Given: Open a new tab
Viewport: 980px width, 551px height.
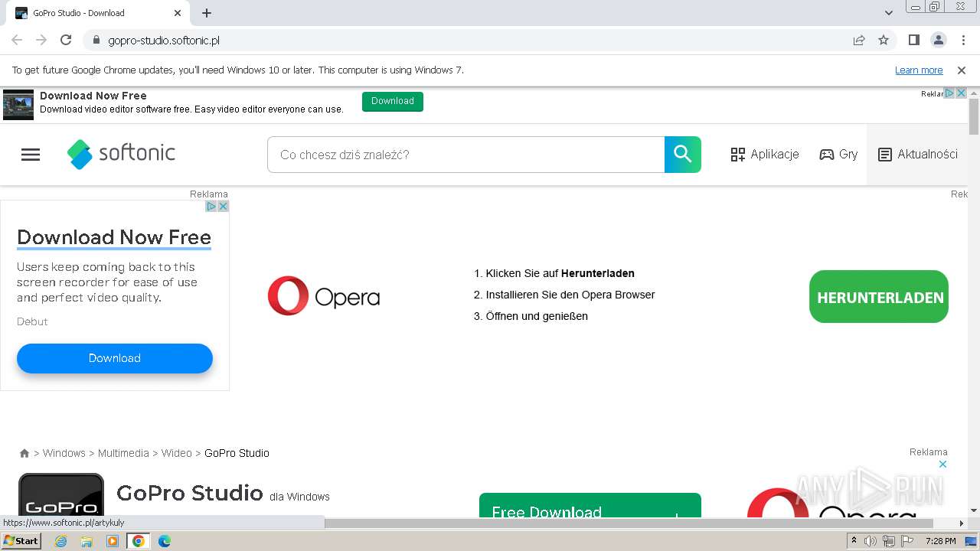Looking at the screenshot, I should 207,13.
